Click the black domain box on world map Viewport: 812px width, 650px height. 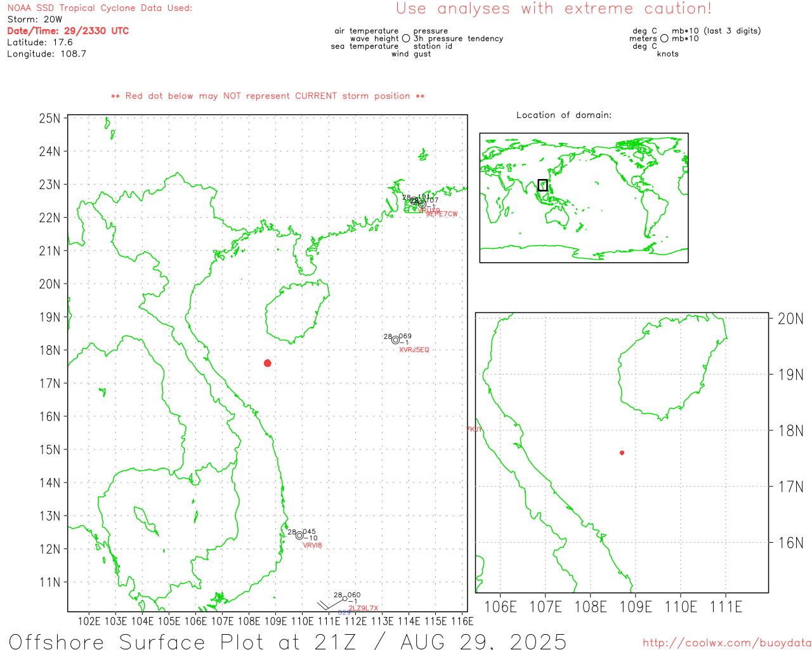(542, 185)
